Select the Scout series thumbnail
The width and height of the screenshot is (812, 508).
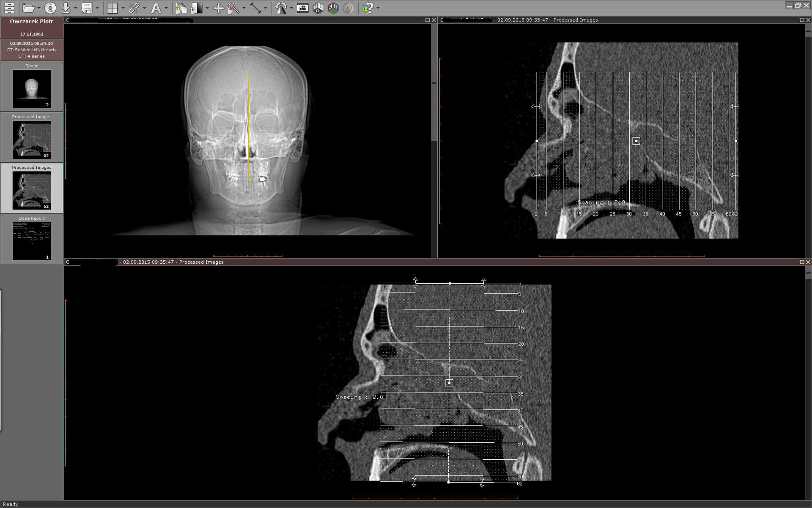coord(32,88)
